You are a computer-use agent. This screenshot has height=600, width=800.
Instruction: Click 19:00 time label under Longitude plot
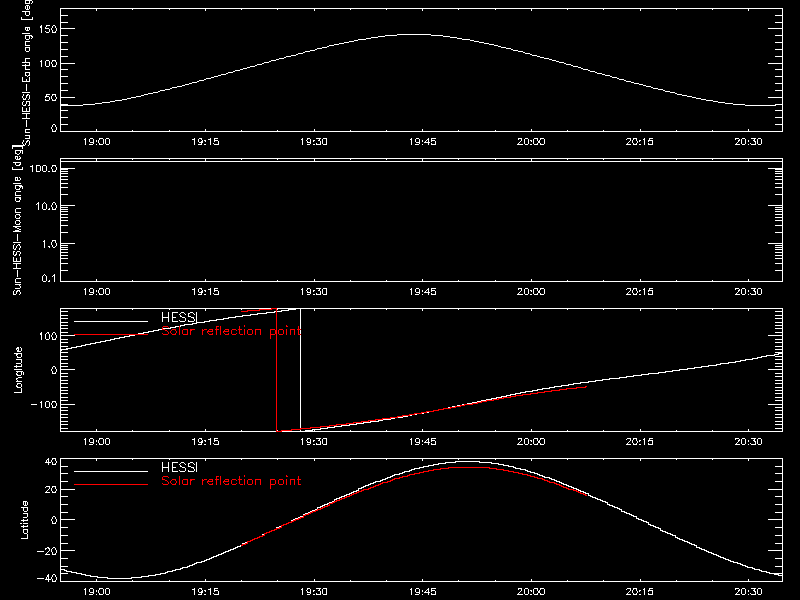point(96,442)
